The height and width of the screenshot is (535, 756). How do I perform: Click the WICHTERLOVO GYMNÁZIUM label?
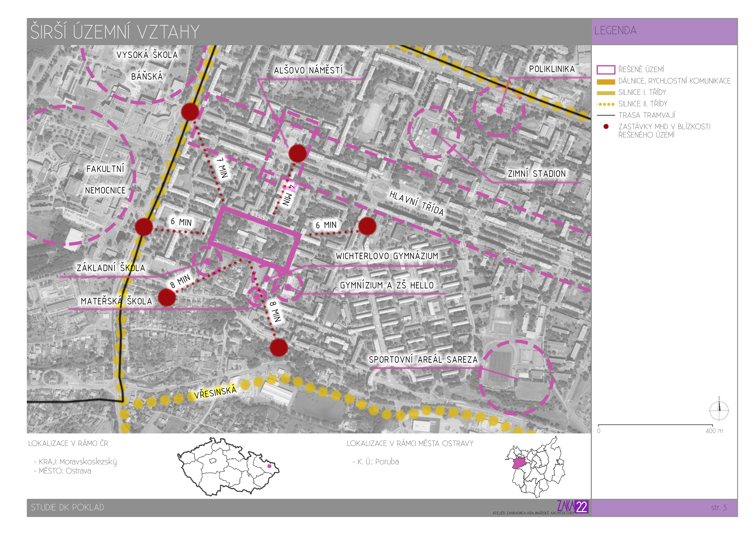click(387, 256)
